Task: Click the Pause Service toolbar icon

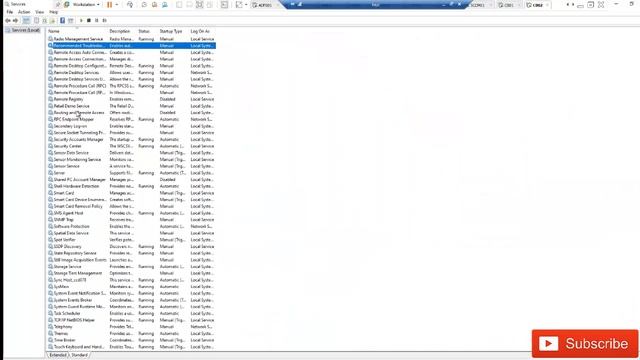Action: [97, 20]
